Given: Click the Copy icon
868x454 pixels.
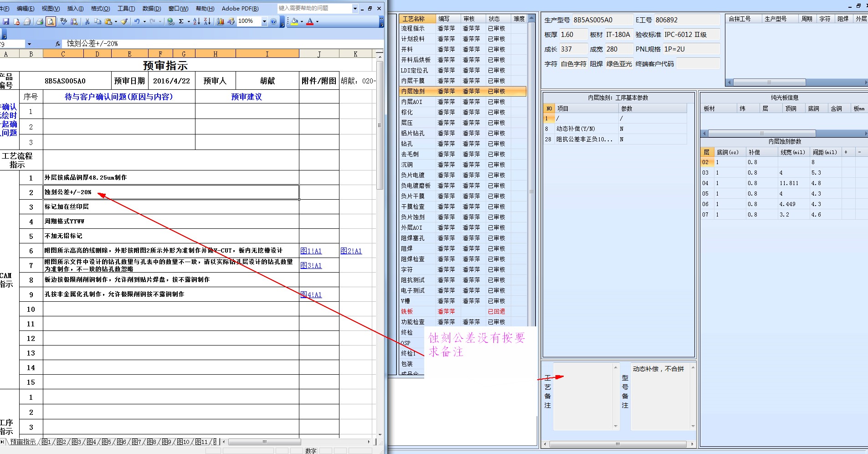Looking at the screenshot, I should point(98,21).
